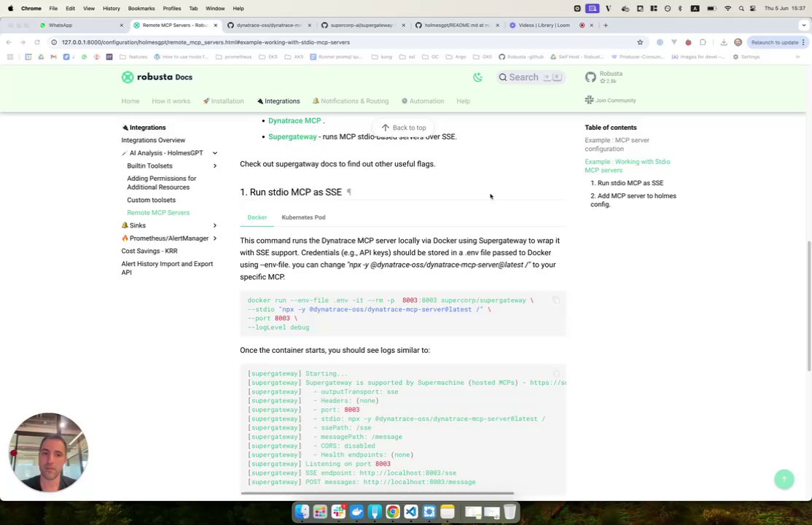Switch to the Kubernetes Pod tab
The image size is (812, 525).
tap(303, 217)
